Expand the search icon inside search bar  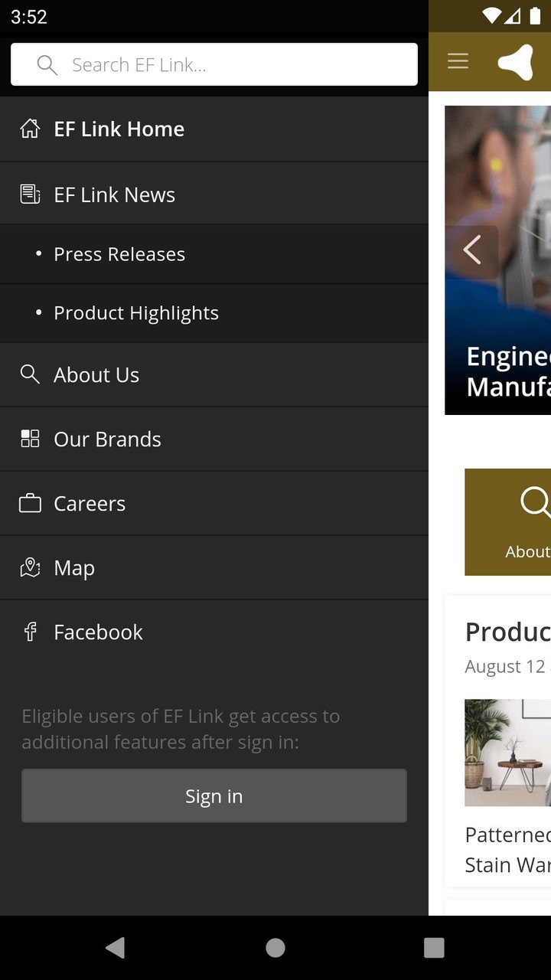[46, 64]
